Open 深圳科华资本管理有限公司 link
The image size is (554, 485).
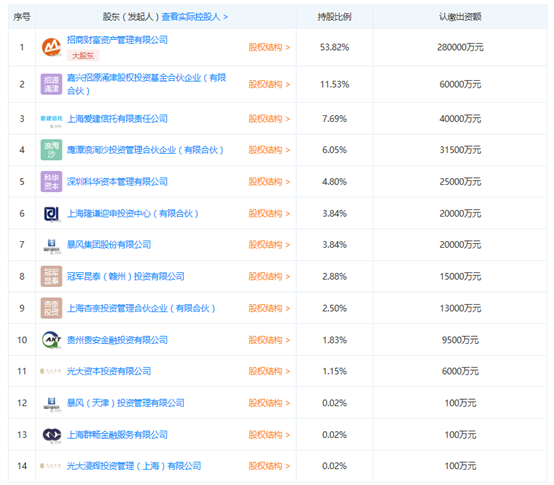(x=117, y=182)
